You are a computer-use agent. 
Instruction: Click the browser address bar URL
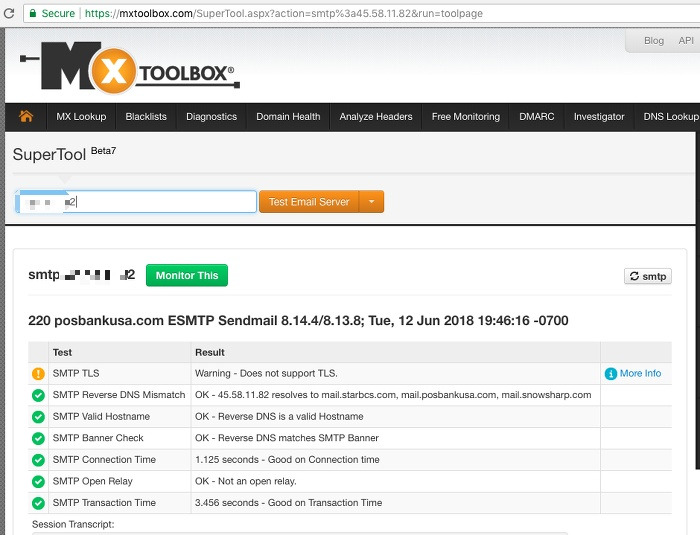click(283, 13)
